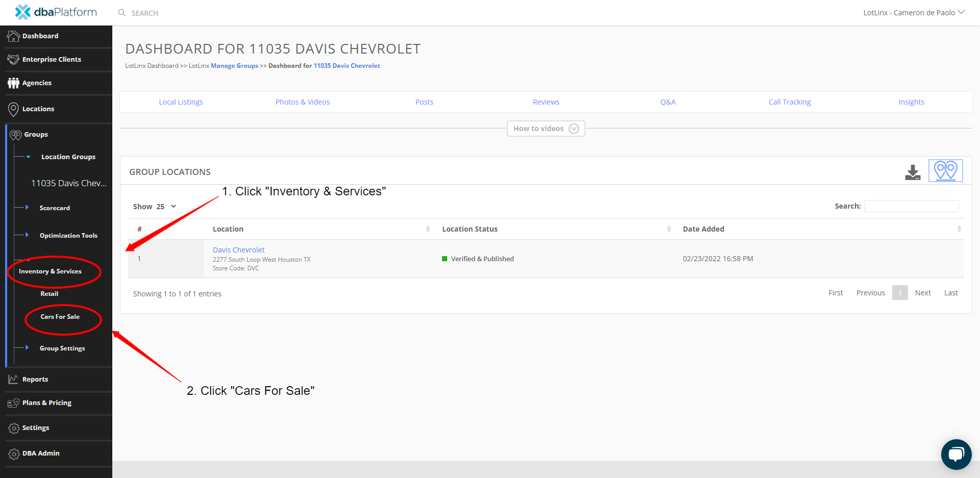Expand the Optimization Tools submenu arrow
980x478 pixels.
(27, 235)
